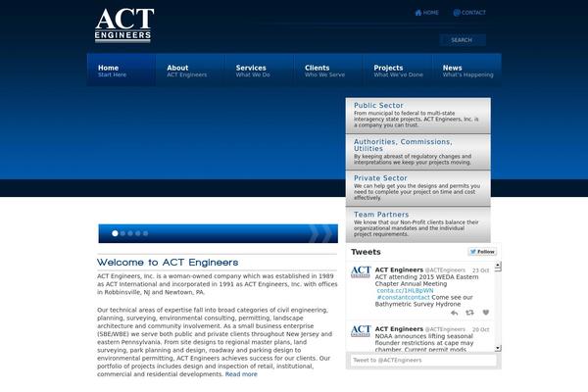This screenshot has height=392, width=588.
Task: Reply to the WEDA tweet
Action: pos(454,313)
